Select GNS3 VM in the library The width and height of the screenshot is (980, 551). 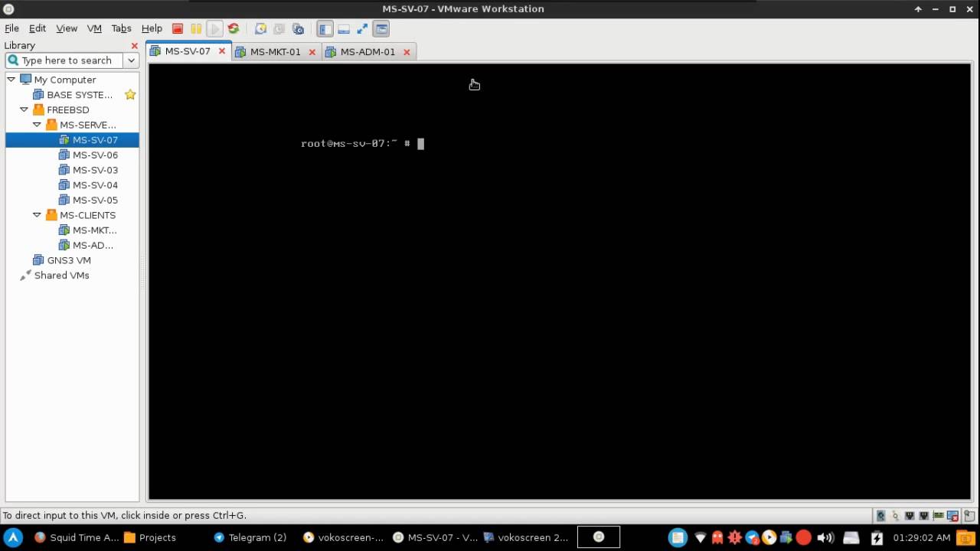[69, 260]
